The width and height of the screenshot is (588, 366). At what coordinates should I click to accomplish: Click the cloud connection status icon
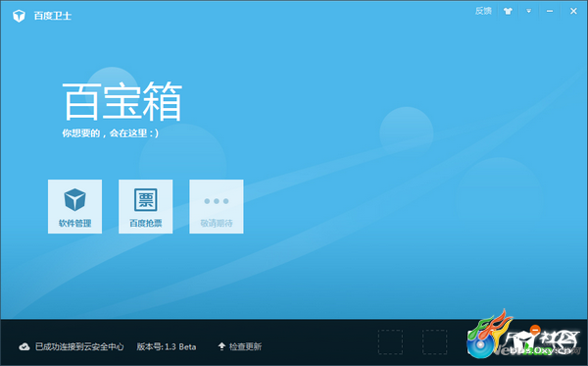[24, 346]
